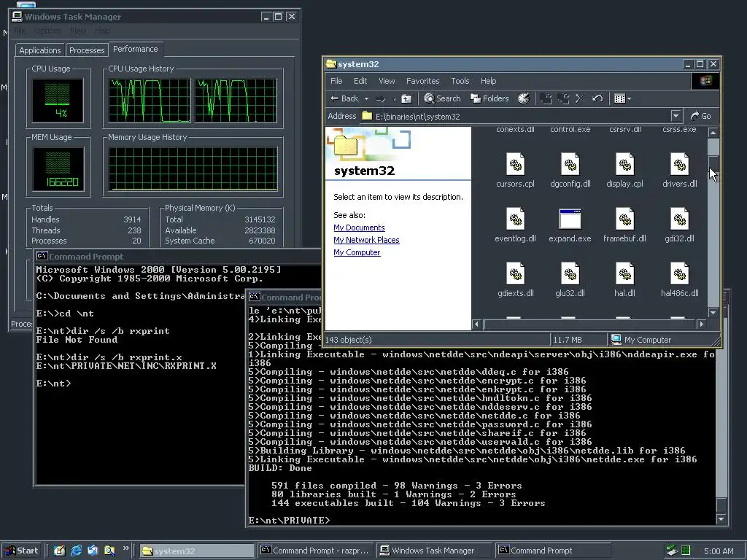Select the gdiexts.dll file icon
This screenshot has height=560, width=747.
[515, 274]
